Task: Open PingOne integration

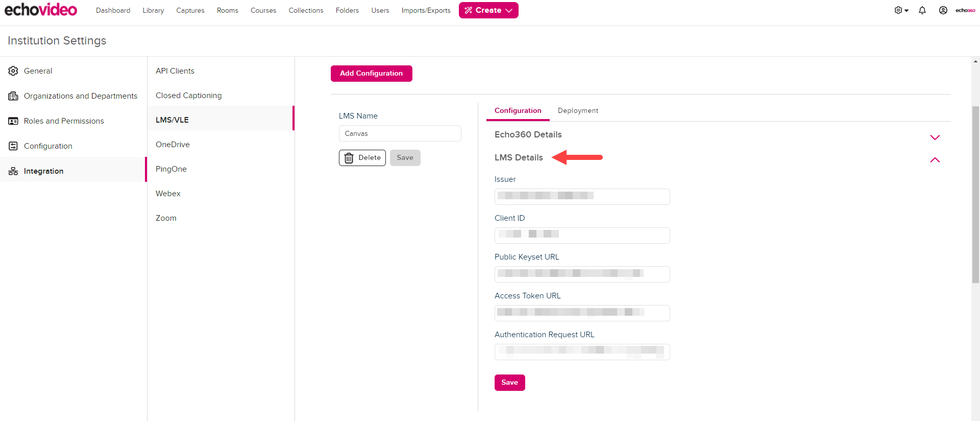Action: [x=221, y=169]
